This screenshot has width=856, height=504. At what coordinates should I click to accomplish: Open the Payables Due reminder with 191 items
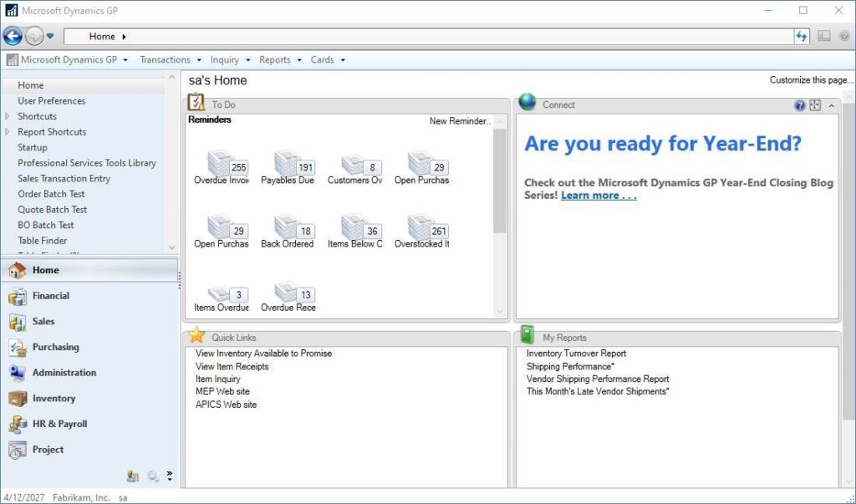tap(288, 168)
